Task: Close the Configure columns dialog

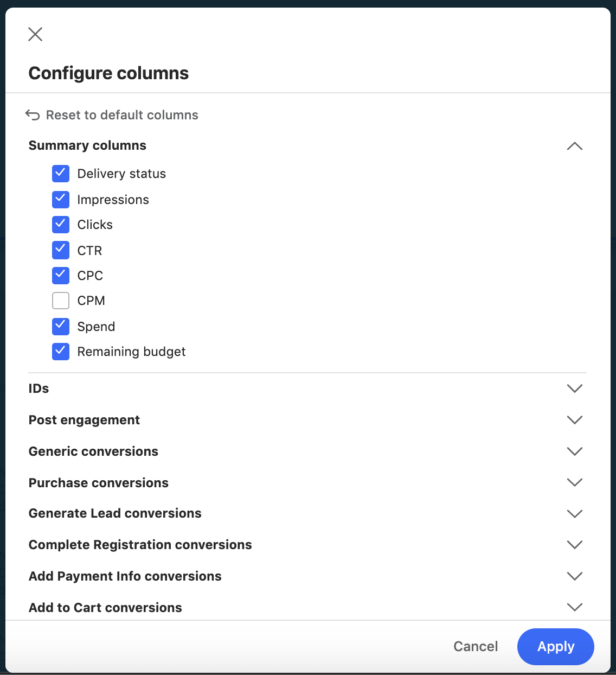Action: click(35, 34)
